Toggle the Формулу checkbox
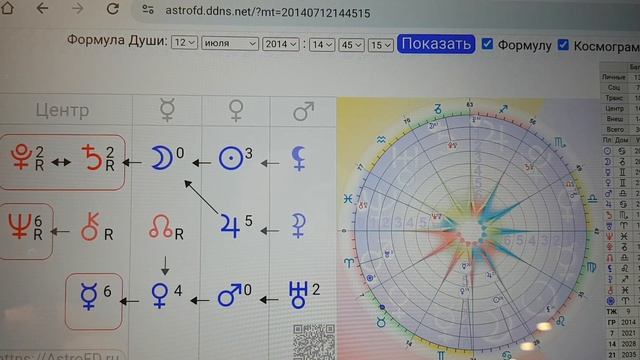 487,44
